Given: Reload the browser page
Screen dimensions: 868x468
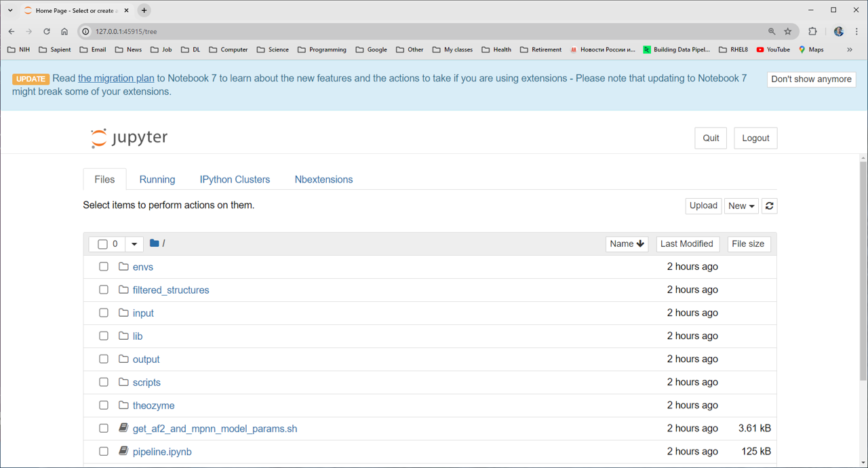Looking at the screenshot, I should pos(47,31).
